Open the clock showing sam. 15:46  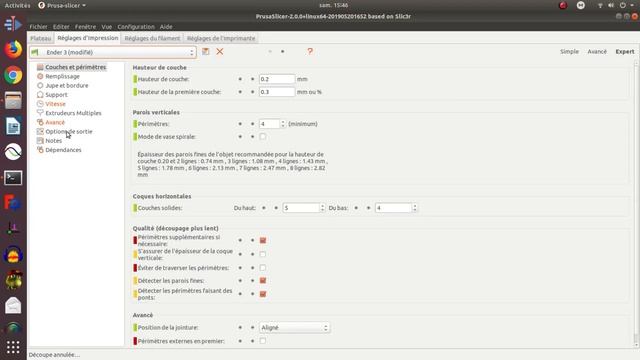pyautogui.click(x=334, y=5)
